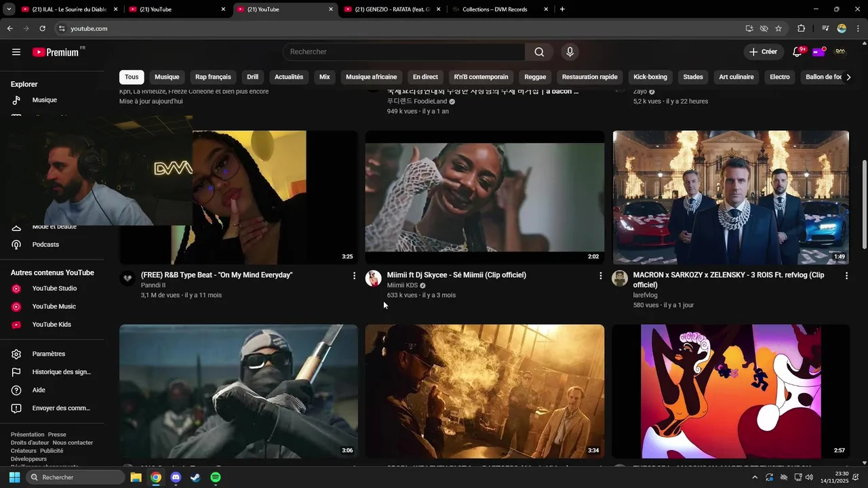
Task: Select the Musique filter chip
Action: (x=167, y=77)
